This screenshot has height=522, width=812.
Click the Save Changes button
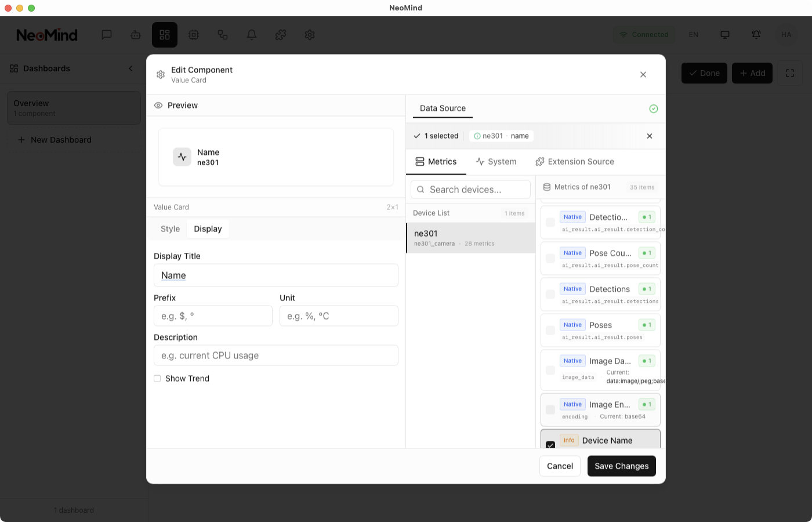click(621, 466)
